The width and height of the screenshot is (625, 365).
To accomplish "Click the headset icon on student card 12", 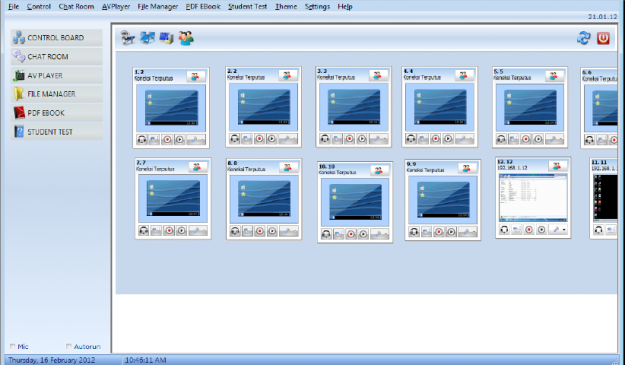I will [x=505, y=230].
